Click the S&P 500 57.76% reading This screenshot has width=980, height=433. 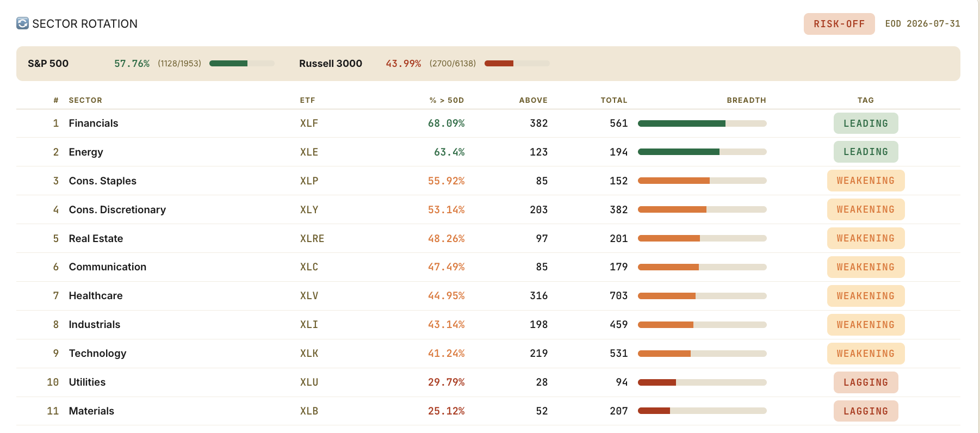coord(132,64)
